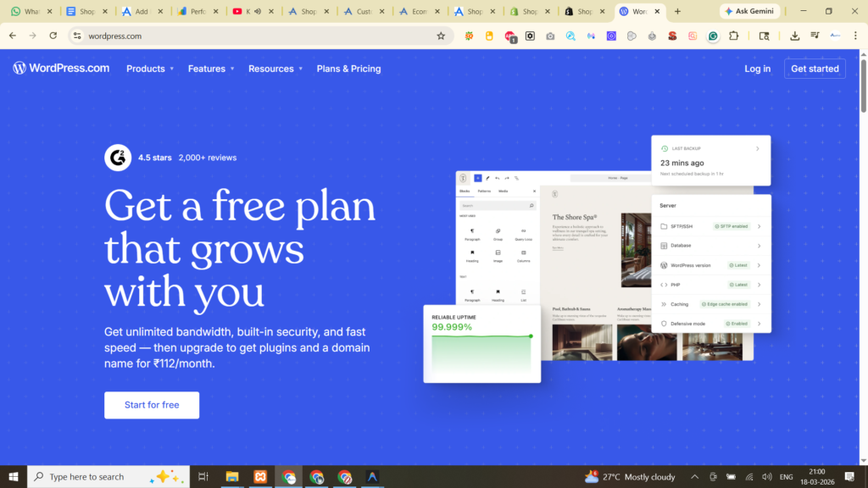
Task: Open the Chrome downloads icon
Action: pos(794,36)
